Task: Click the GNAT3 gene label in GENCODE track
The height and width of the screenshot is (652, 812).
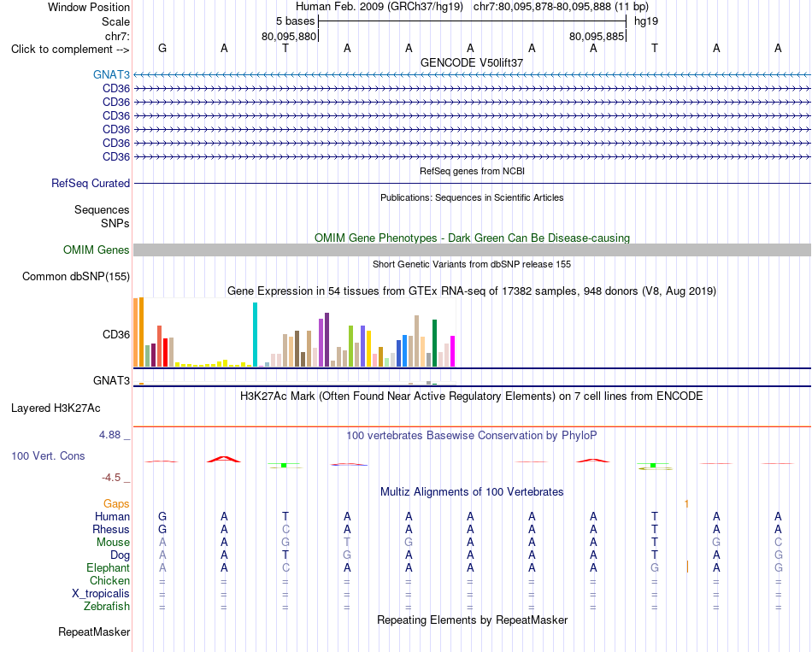Action: click(x=111, y=74)
